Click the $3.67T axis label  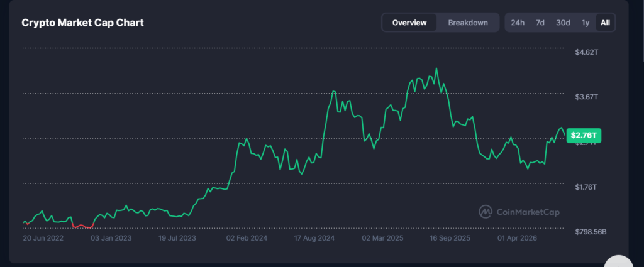pyautogui.click(x=587, y=97)
